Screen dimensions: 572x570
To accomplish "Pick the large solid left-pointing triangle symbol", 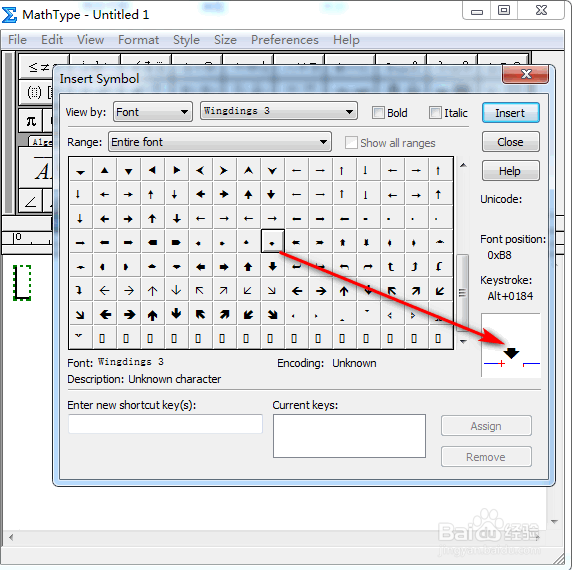I will pyautogui.click(x=152, y=170).
